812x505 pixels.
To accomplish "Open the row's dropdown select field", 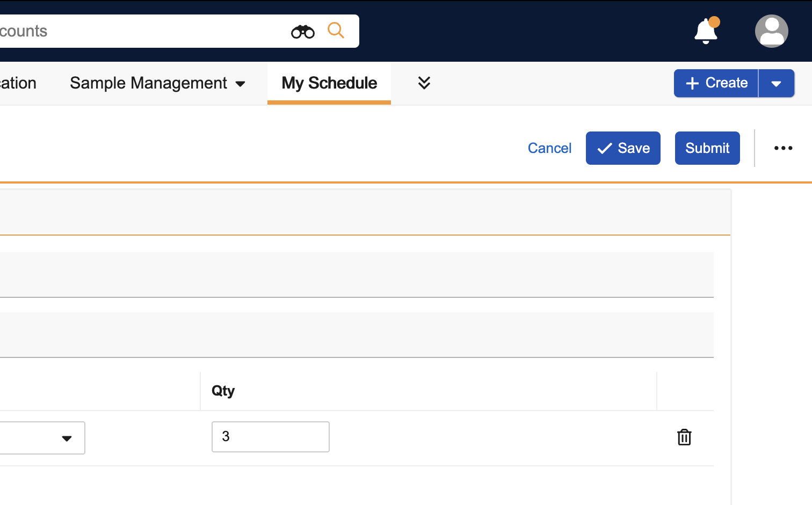I will click(42, 438).
